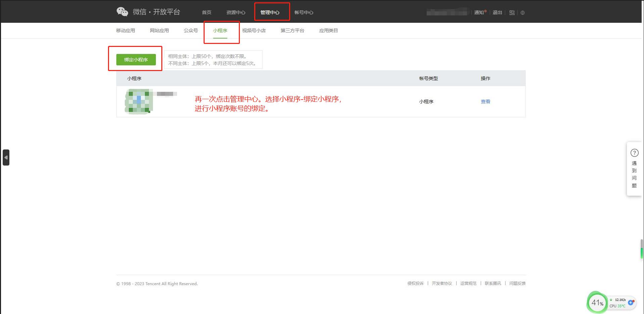Open 帐号中心 in top navigation
Screen dimensions: 644x314
304,12
